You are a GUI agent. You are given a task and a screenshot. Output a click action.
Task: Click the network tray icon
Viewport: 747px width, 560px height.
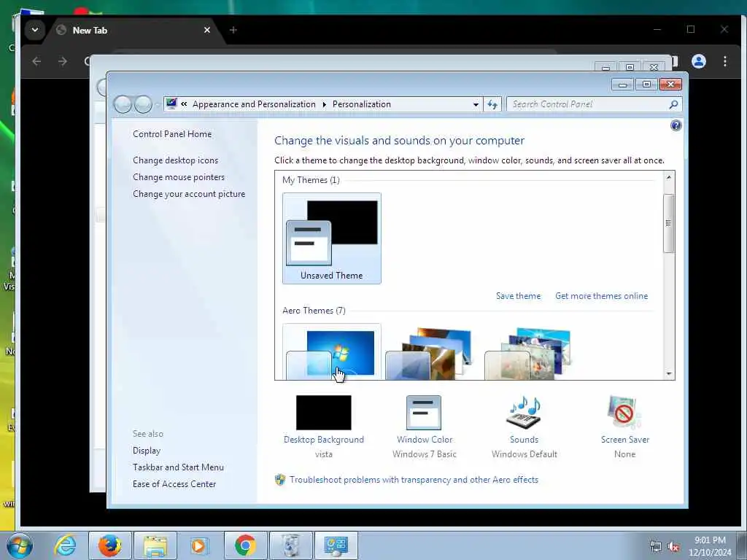point(656,547)
